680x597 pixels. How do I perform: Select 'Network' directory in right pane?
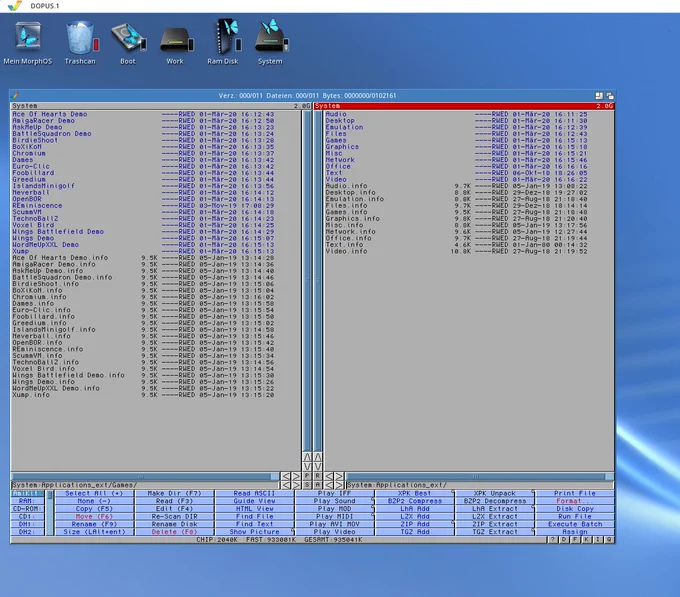pyautogui.click(x=457, y=160)
